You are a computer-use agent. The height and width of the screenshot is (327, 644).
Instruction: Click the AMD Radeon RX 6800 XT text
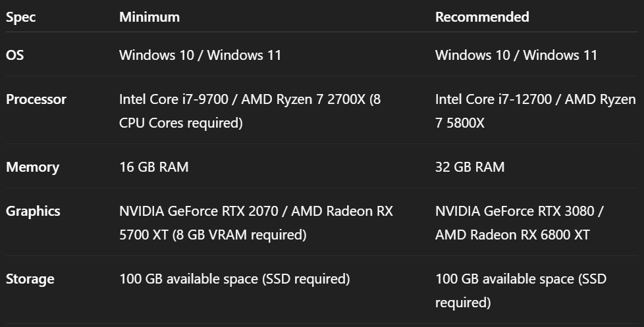(x=512, y=235)
